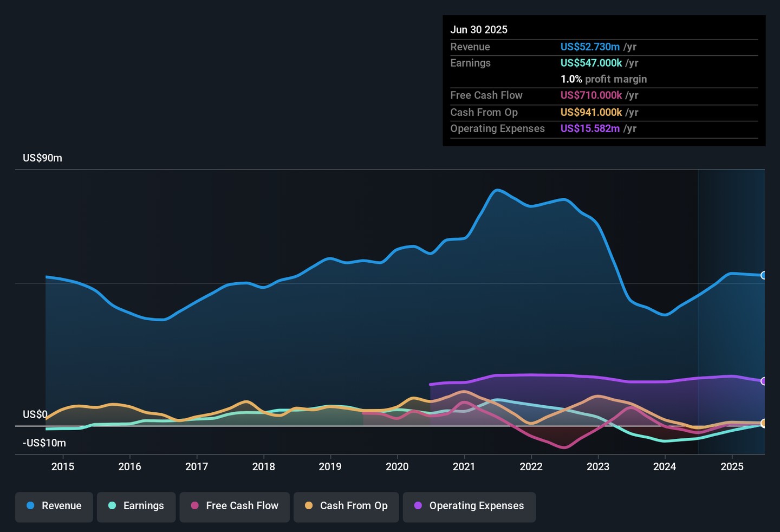Select the 2023 x-axis label
This screenshot has width=780, height=532.
[598, 467]
